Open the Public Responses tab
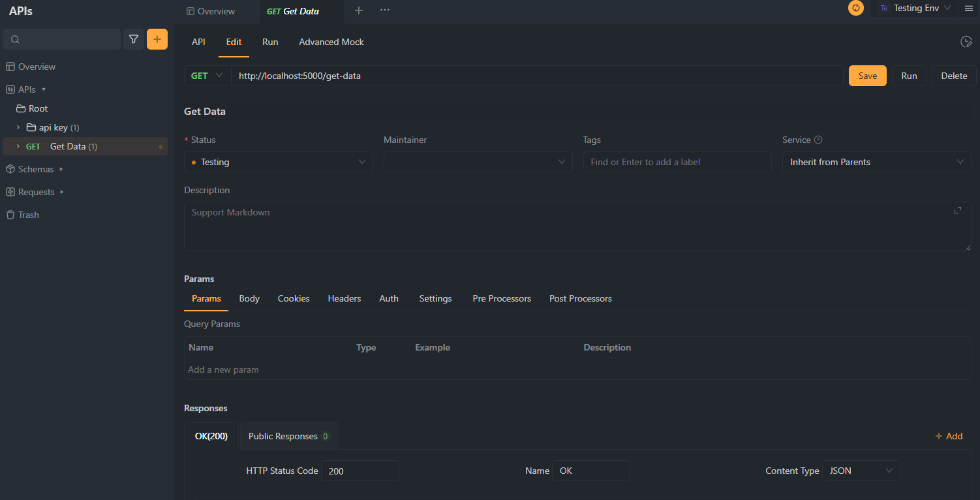Viewport: 980px width, 500px height. (289, 436)
